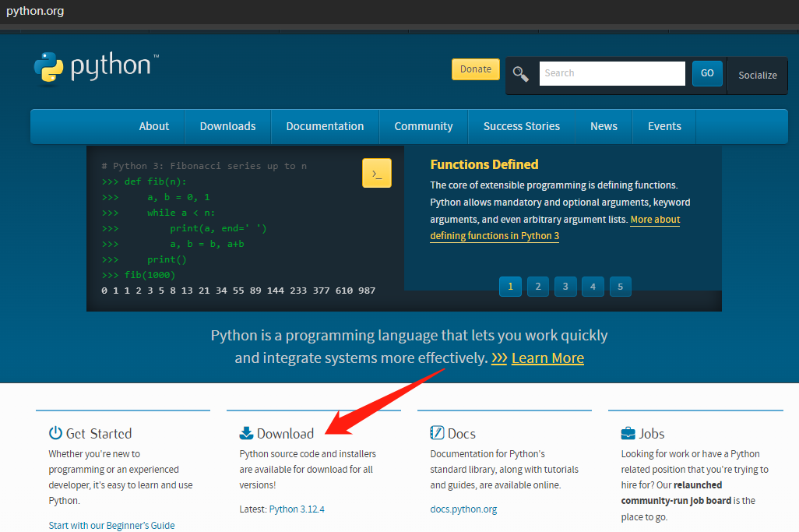Click the Jobs briefcase icon

(628, 433)
